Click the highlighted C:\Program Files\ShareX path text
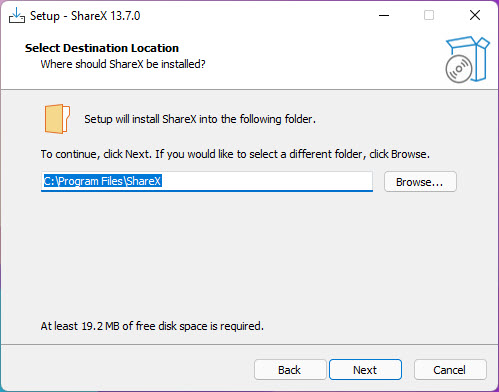Image resolution: width=499 pixels, height=392 pixels. click(x=103, y=181)
